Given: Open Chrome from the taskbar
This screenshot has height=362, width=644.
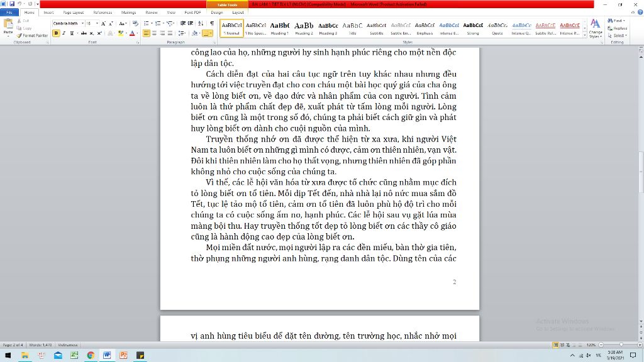Looking at the screenshot, I should [x=91, y=356].
